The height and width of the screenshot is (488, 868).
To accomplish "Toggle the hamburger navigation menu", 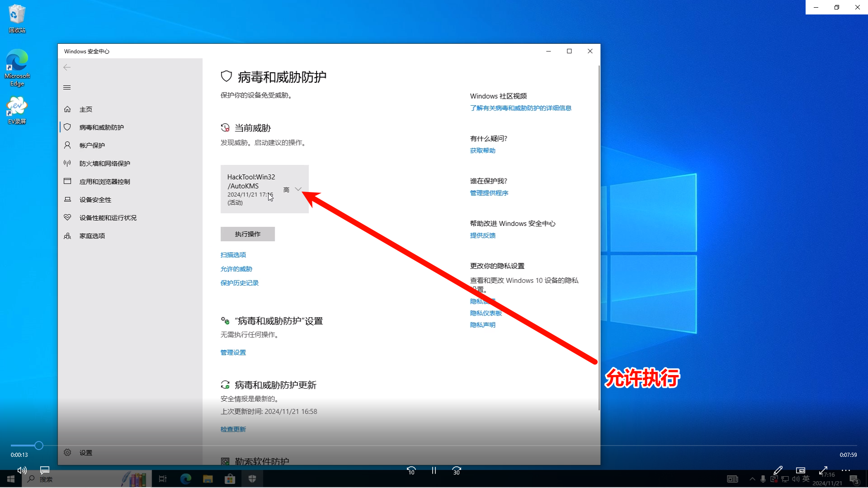I will click(67, 87).
